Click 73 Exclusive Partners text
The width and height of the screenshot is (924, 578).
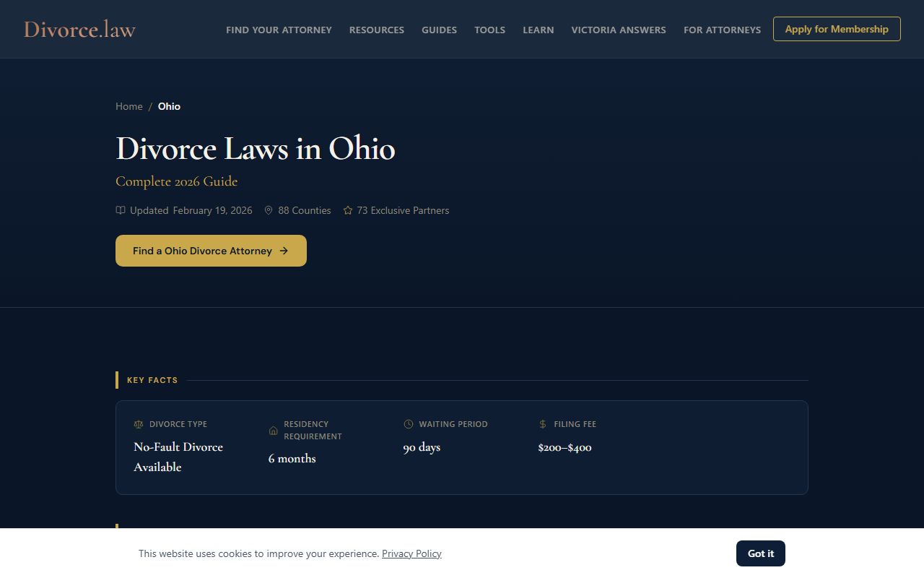[x=403, y=210]
